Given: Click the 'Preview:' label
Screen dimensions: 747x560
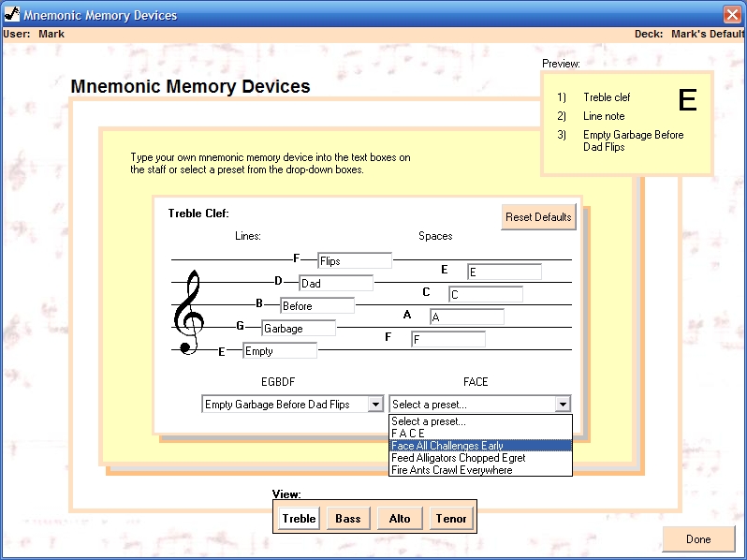Looking at the screenshot, I should 561,64.
